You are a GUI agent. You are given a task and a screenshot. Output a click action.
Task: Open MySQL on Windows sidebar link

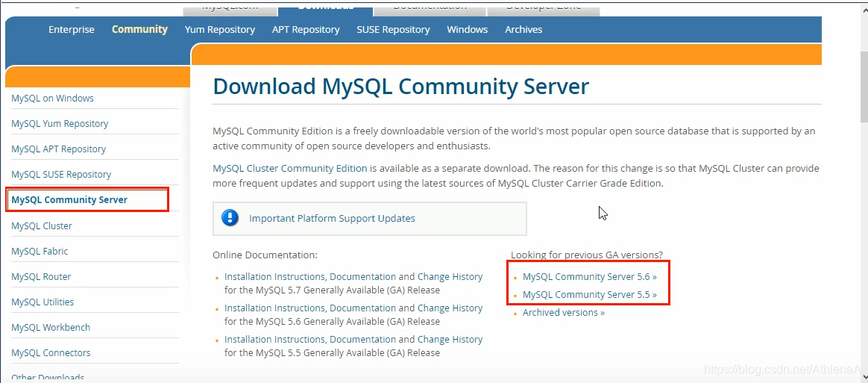[x=53, y=98]
